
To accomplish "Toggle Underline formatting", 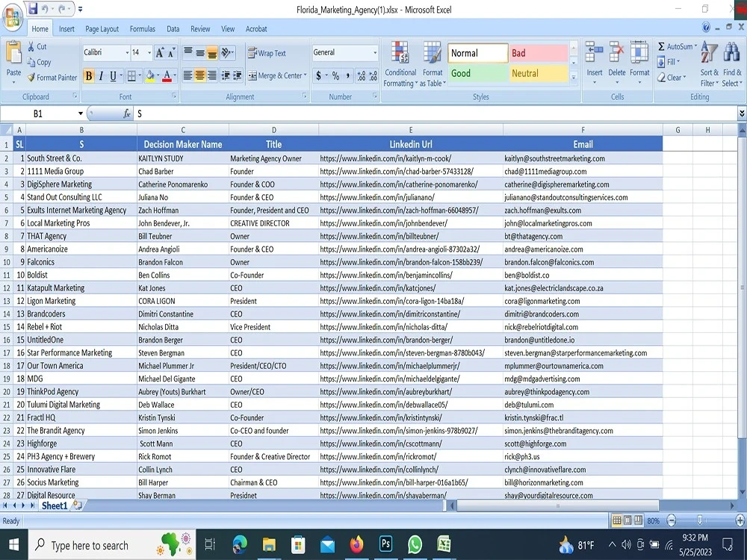I will click(113, 75).
